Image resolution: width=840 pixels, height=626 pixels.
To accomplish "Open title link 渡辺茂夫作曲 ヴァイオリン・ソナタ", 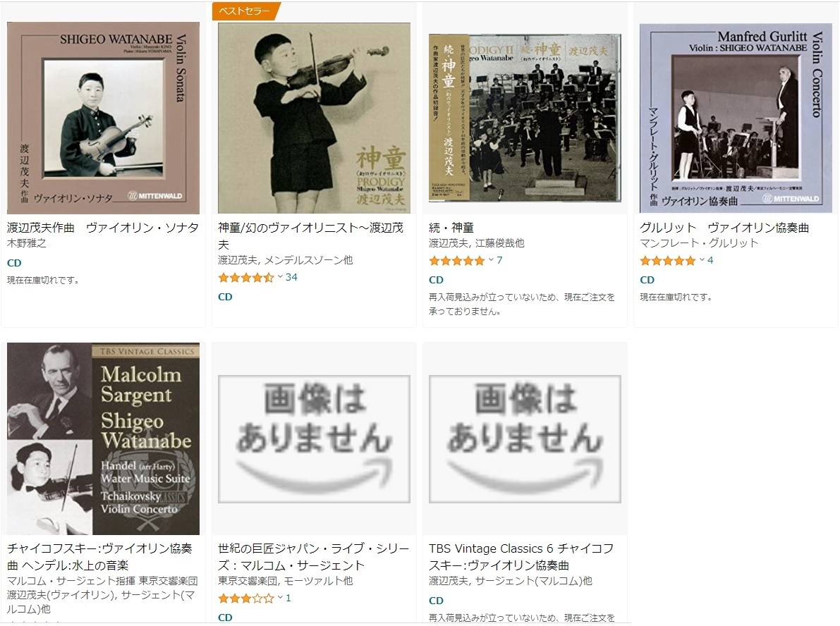I will (x=103, y=228).
